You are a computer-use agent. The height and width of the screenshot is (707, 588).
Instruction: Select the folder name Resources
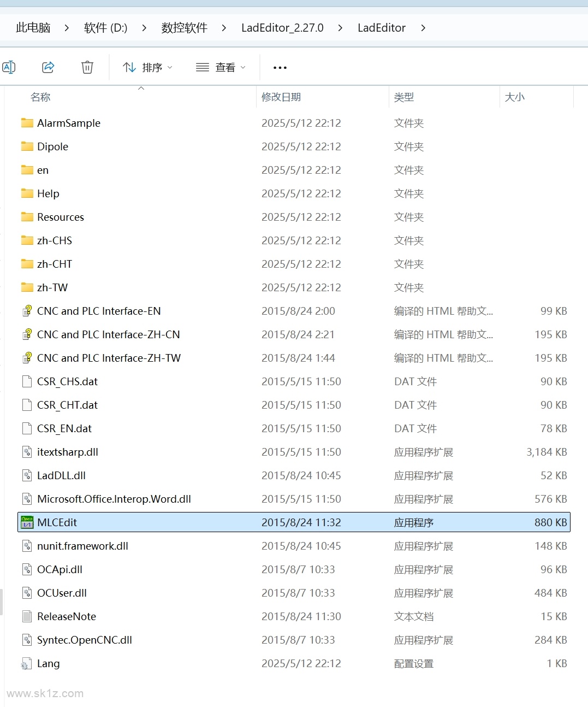pos(61,217)
